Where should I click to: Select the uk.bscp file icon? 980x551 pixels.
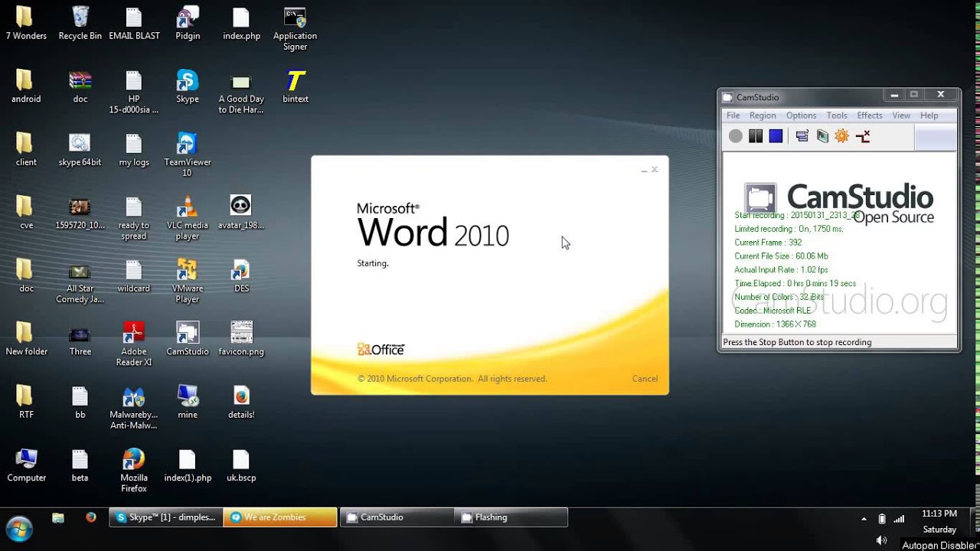(x=241, y=465)
